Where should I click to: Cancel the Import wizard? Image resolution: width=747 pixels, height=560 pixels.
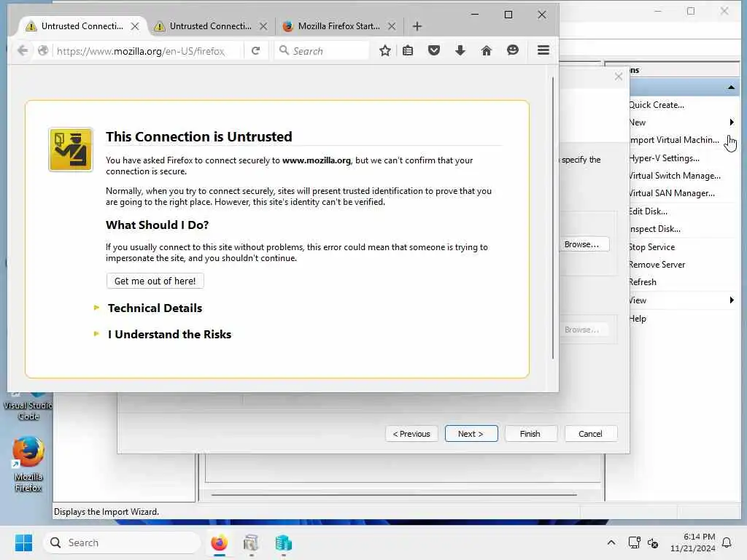pos(591,434)
